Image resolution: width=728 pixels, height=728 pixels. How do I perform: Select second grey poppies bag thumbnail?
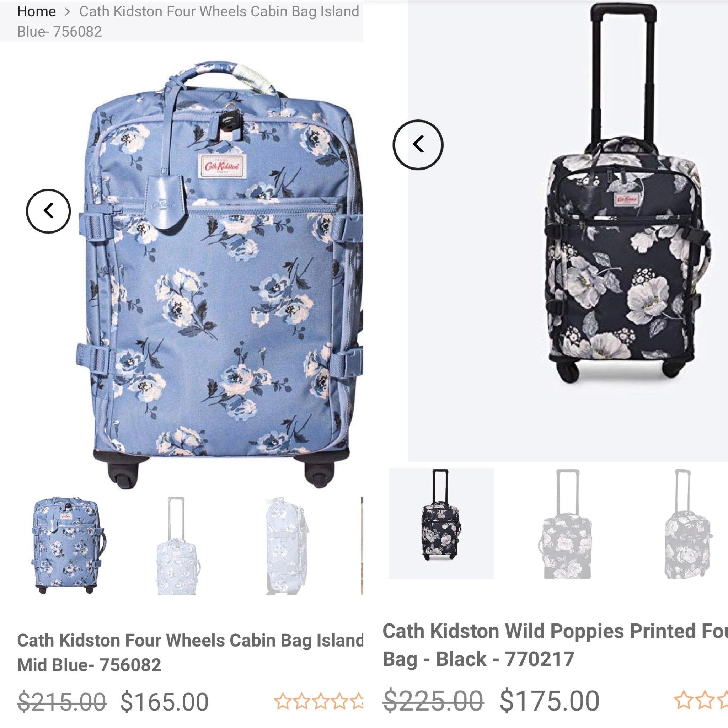tap(564, 523)
